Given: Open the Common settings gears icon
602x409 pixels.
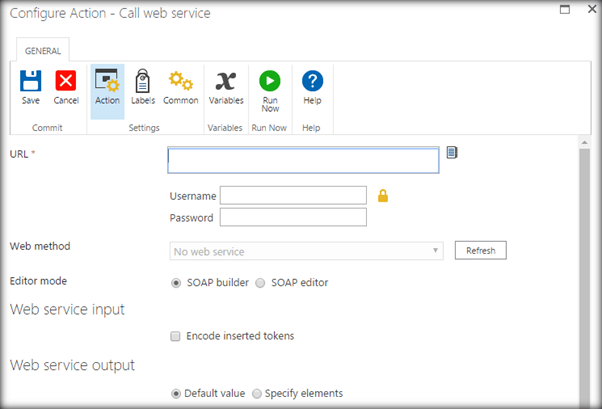Looking at the screenshot, I should point(180,86).
